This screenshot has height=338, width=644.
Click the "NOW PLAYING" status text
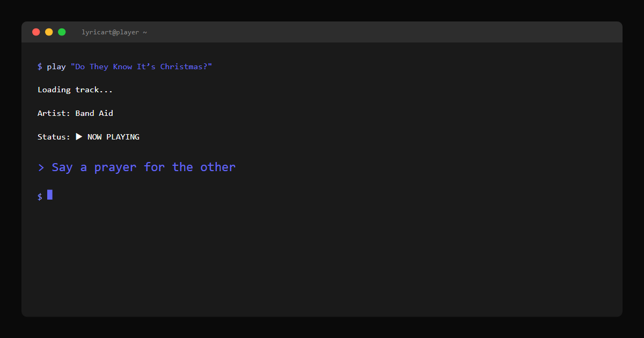tap(113, 137)
